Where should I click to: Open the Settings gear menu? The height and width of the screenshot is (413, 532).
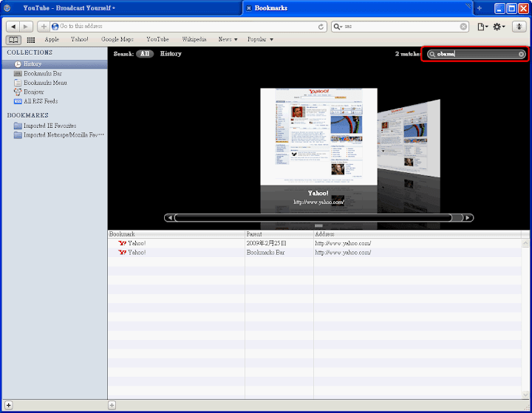499,27
